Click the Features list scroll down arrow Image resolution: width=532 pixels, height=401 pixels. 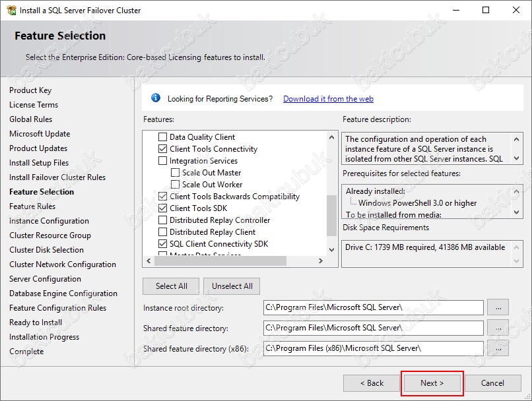(x=331, y=250)
